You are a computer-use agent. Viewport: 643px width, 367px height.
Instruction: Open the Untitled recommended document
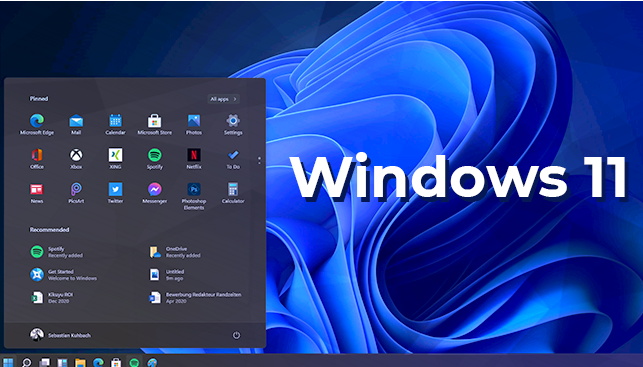(x=167, y=275)
